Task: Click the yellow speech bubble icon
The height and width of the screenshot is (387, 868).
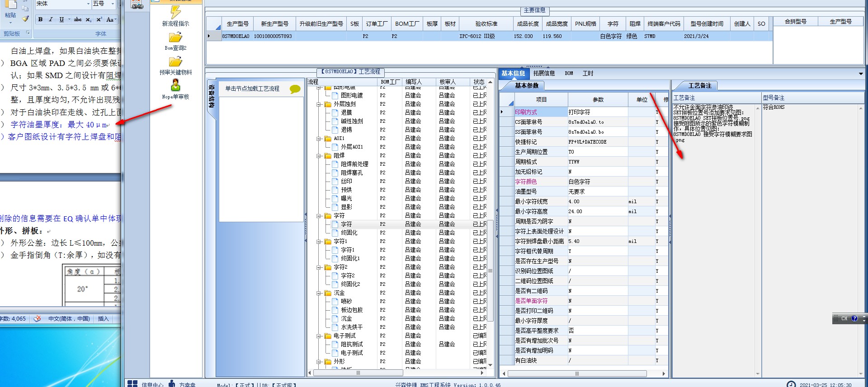Action: 295,89
